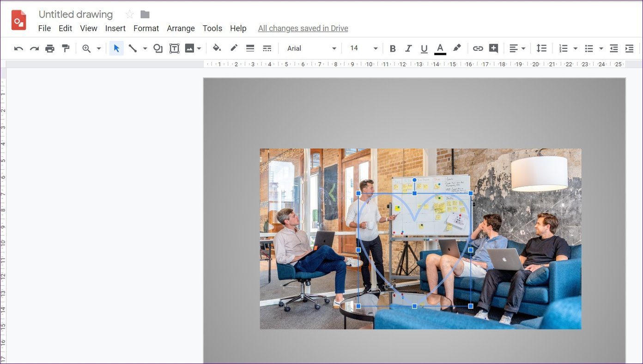The height and width of the screenshot is (364, 643).
Task: Click the Insert link icon
Action: tap(478, 48)
